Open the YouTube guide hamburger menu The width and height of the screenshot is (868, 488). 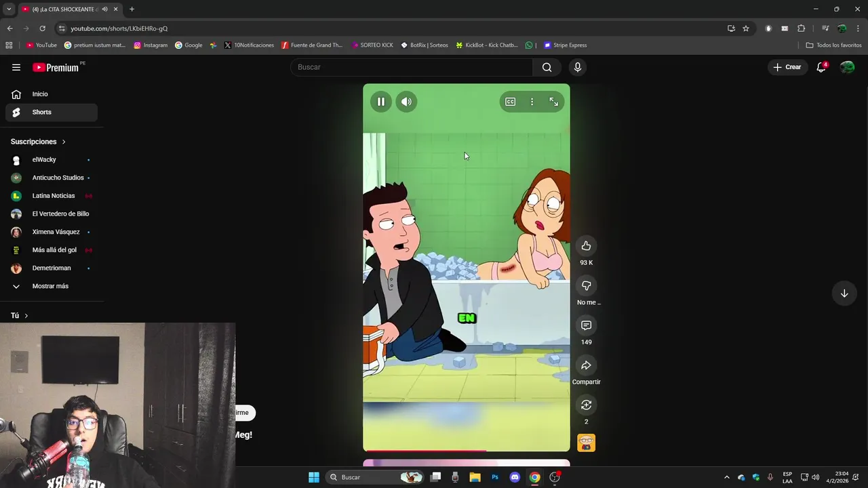point(16,67)
